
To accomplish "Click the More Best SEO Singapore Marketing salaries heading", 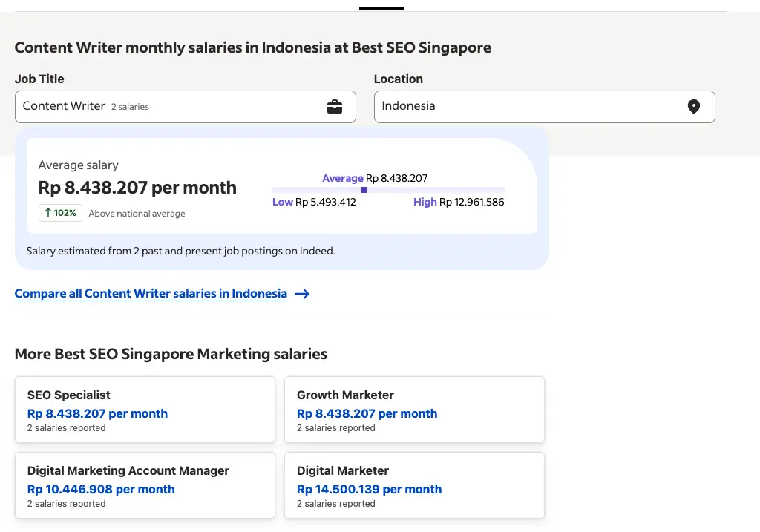I will tap(171, 354).
